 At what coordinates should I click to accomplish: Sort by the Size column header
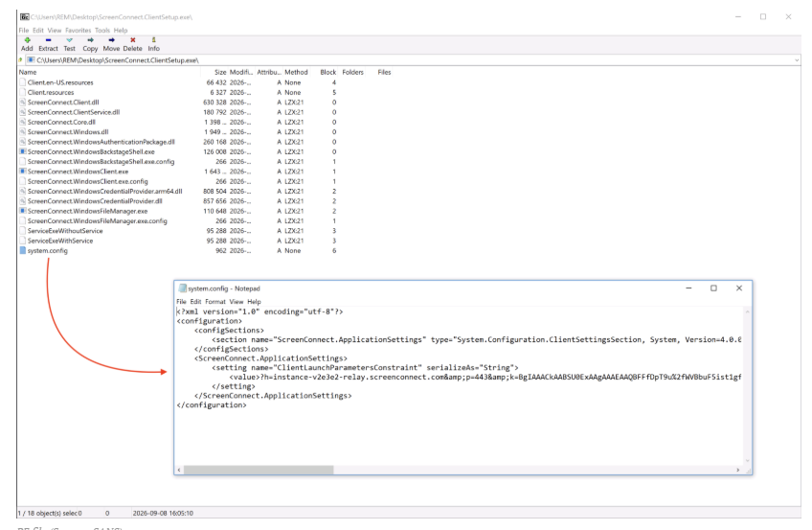pyautogui.click(x=220, y=73)
